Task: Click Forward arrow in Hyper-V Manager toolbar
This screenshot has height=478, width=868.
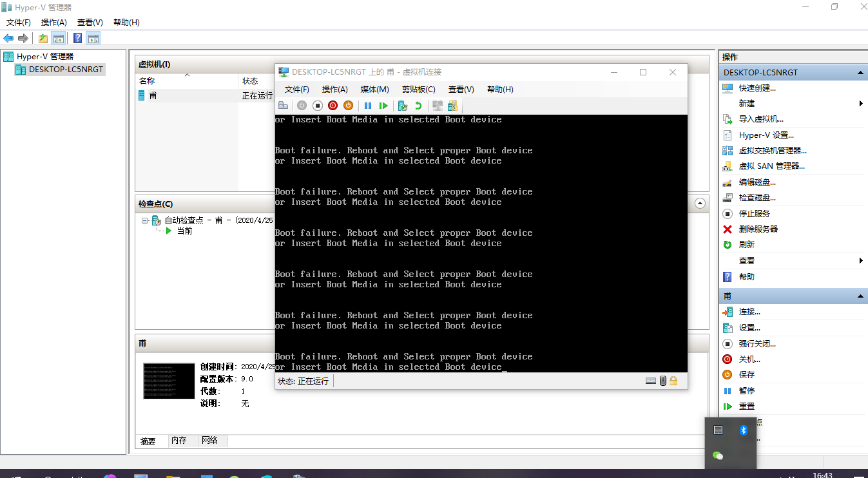Action: tap(23, 38)
